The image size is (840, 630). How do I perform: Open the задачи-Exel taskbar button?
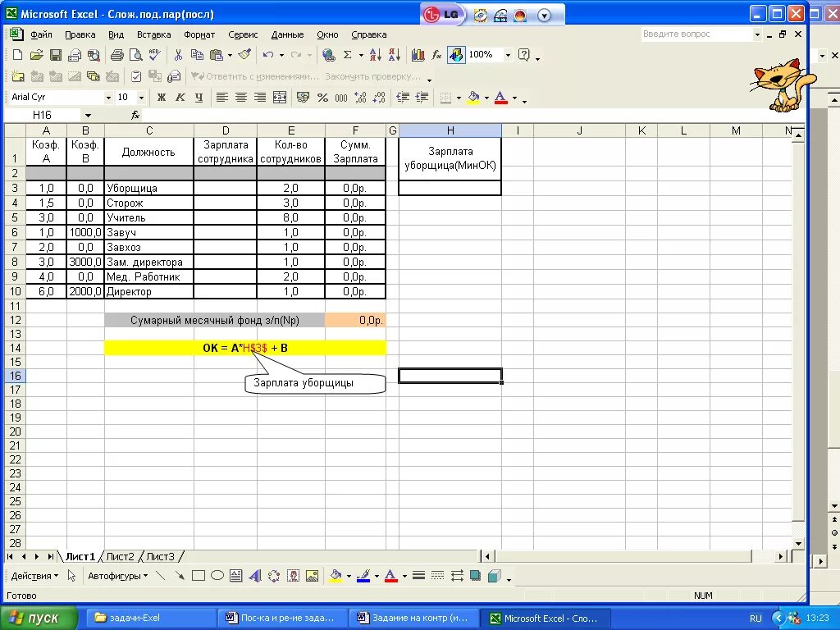[x=150, y=618]
